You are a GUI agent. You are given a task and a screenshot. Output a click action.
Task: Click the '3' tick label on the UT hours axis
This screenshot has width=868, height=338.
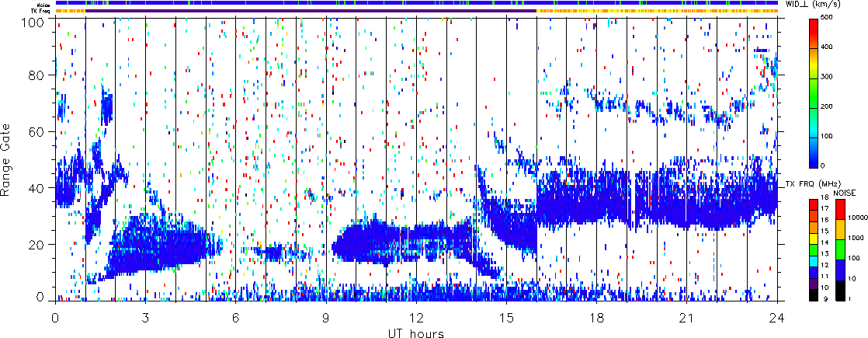click(145, 319)
